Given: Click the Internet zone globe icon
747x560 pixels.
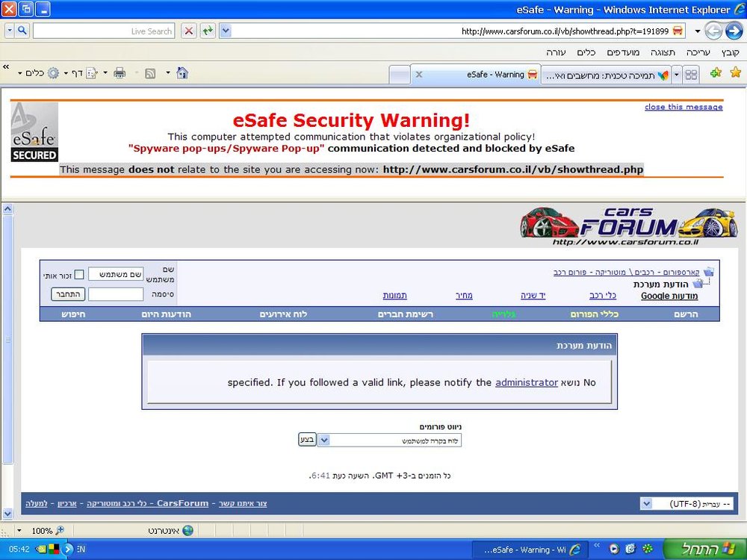Looking at the screenshot, I should [187, 530].
